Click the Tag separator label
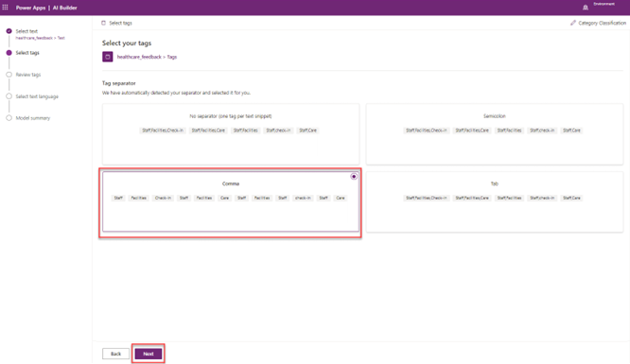The height and width of the screenshot is (364, 630). coord(118,83)
